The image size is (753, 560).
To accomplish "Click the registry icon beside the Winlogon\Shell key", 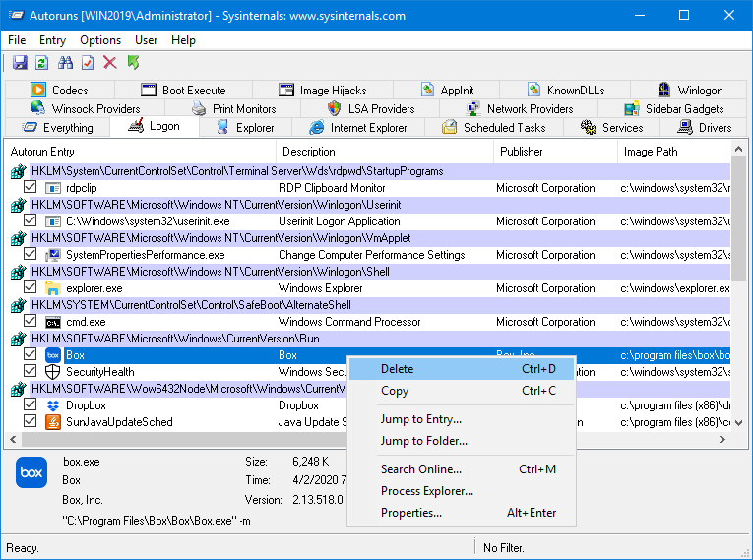I will 19,272.
